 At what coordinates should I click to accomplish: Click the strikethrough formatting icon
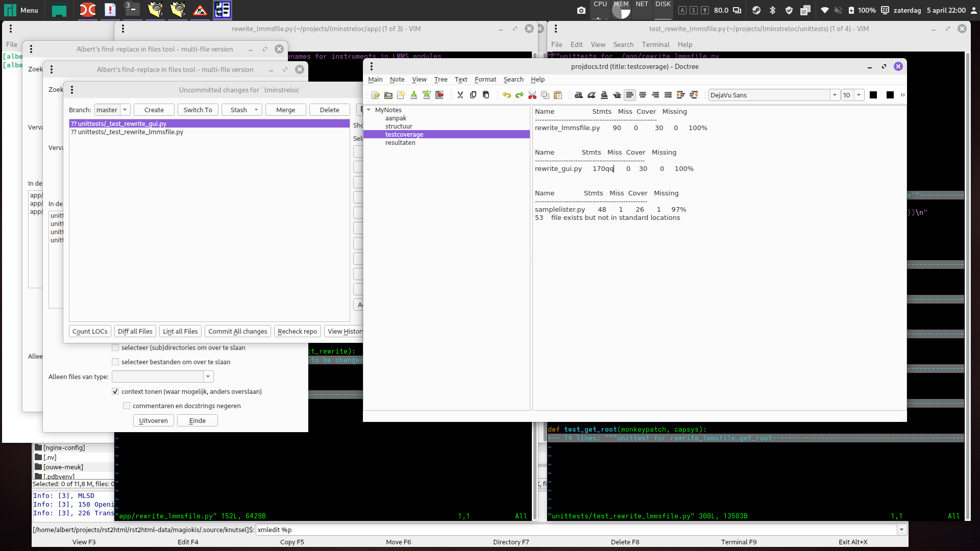pos(617,95)
